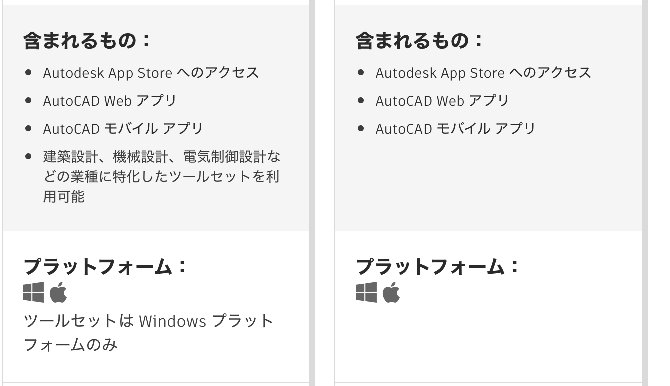
Task: Click the Apple logo icon in left card
Action: [x=58, y=292]
